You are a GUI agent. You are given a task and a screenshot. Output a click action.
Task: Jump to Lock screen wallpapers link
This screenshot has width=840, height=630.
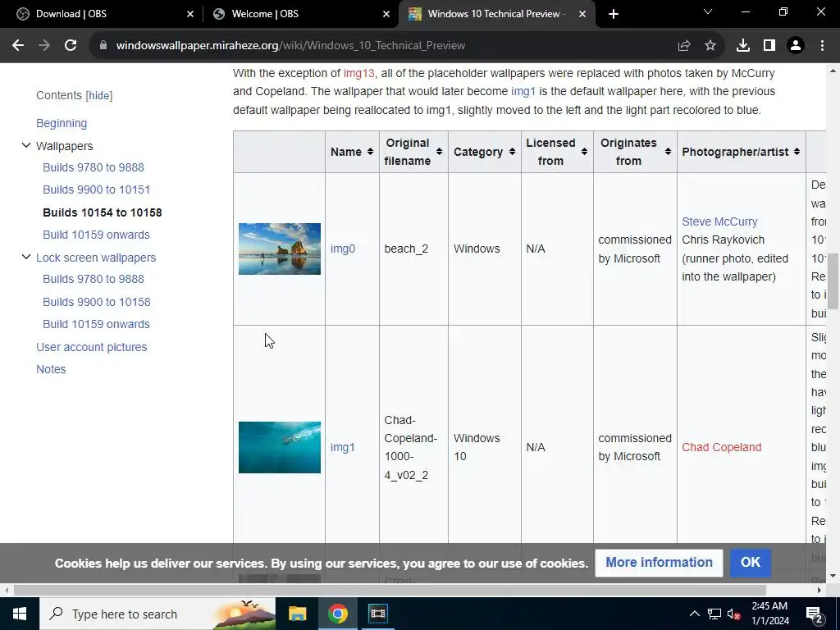96,258
